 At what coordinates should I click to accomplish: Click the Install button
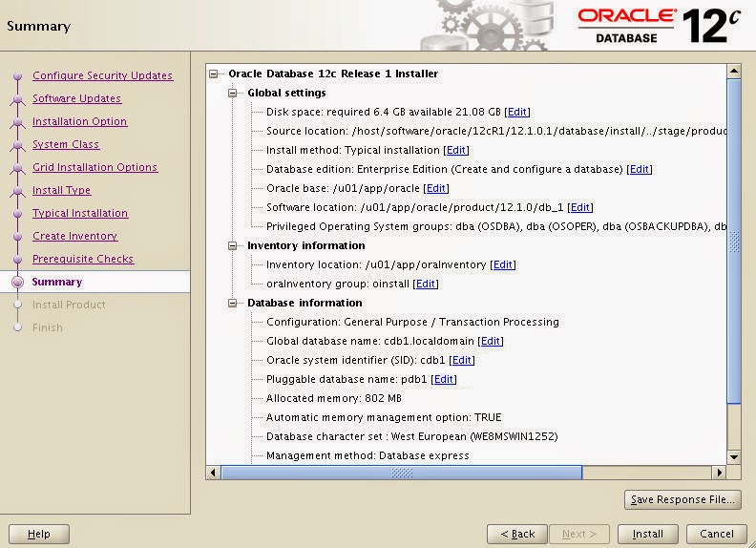pos(647,534)
